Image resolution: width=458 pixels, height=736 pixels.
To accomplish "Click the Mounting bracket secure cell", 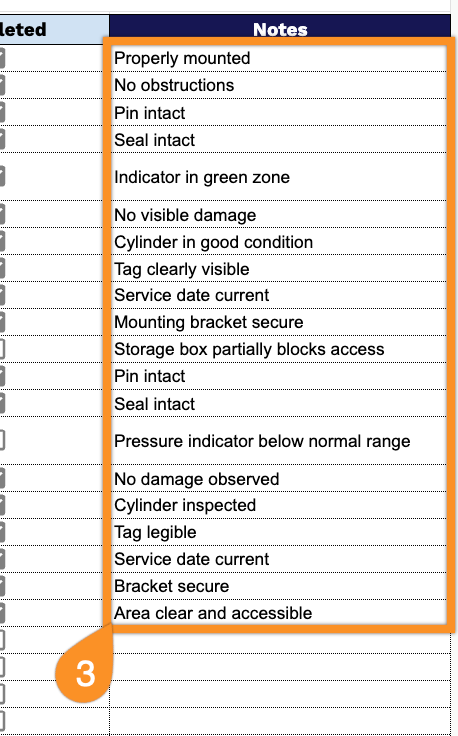I will [280, 322].
